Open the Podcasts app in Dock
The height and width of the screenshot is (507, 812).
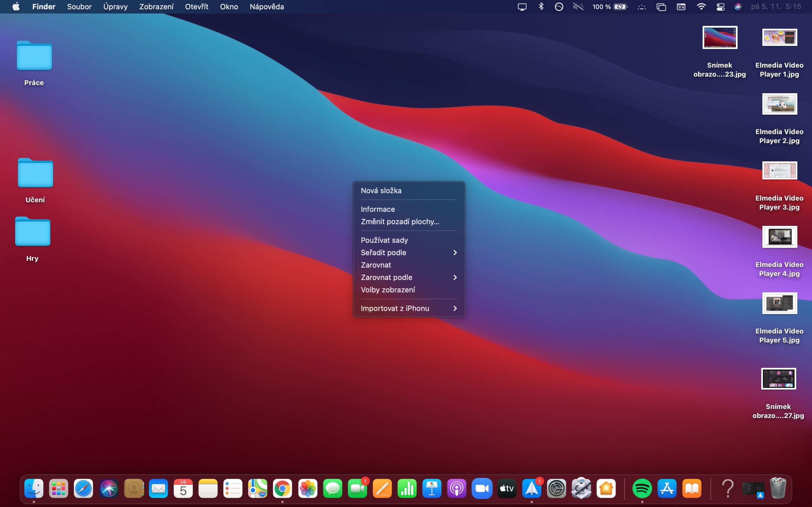(x=457, y=489)
